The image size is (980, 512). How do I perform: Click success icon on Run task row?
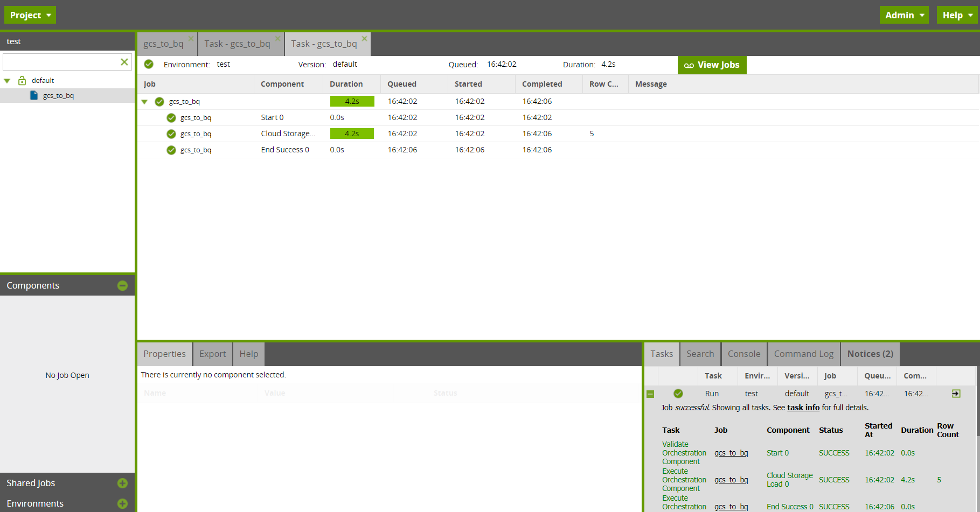(x=678, y=394)
